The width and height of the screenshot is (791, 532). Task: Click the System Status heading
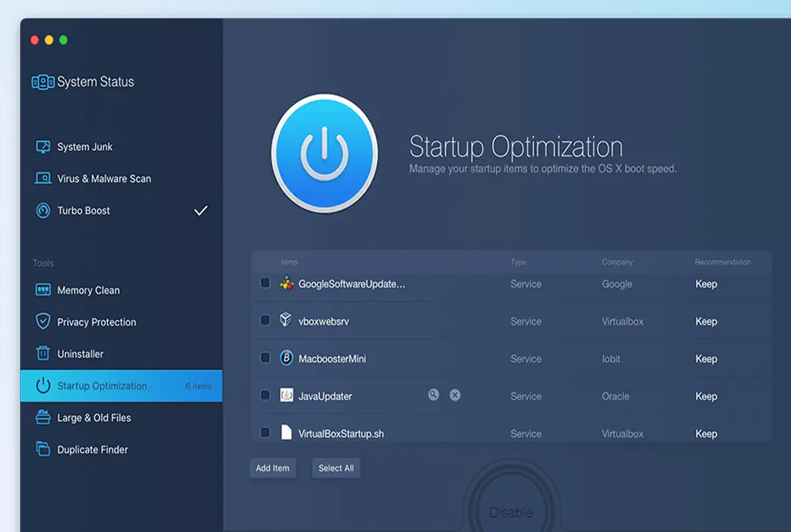[95, 81]
